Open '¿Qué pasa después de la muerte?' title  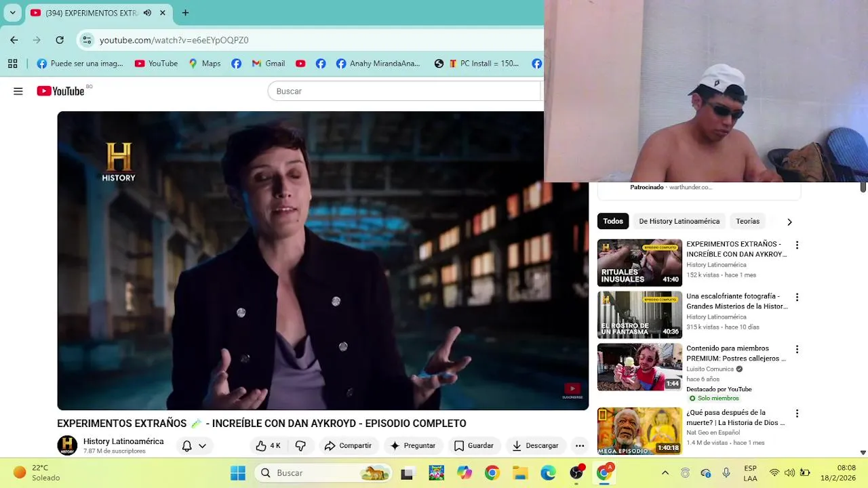point(736,417)
